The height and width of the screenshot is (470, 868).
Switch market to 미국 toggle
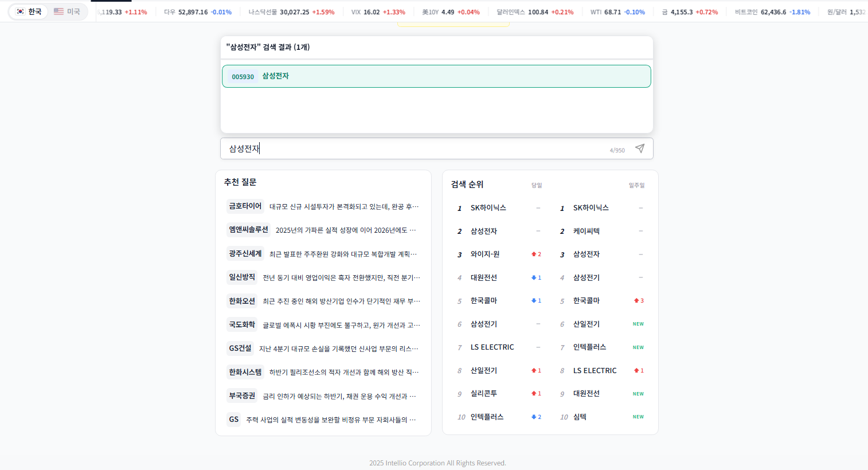(x=67, y=11)
